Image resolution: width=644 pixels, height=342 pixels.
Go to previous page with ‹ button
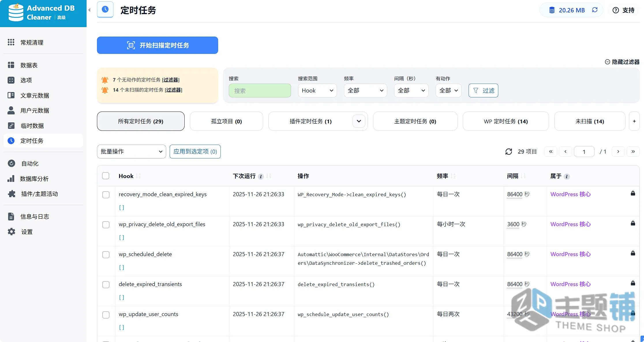tap(566, 152)
